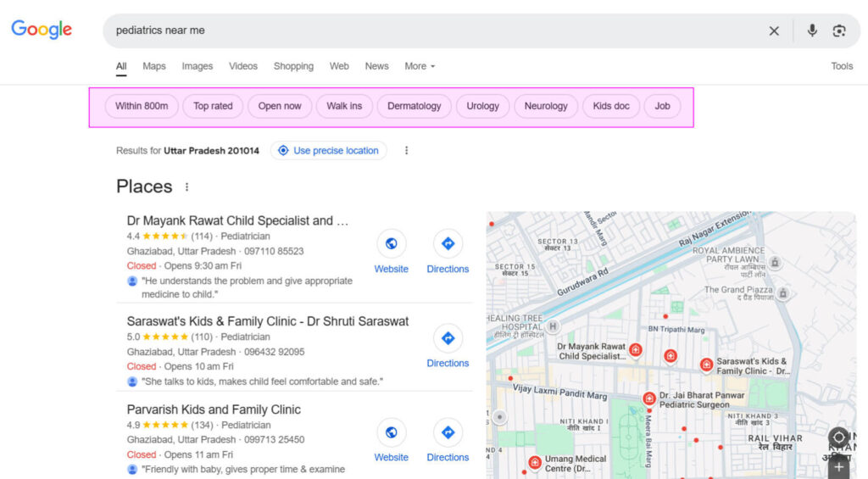The width and height of the screenshot is (868, 479).
Task: Switch to the Web tab
Action: point(339,66)
